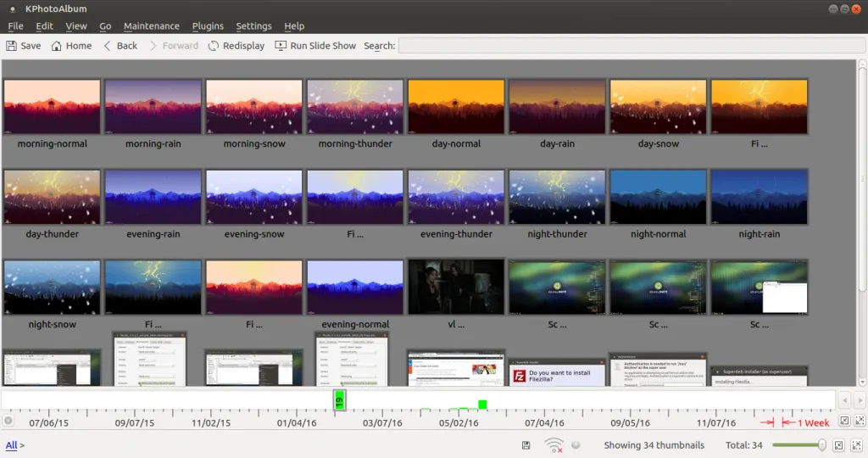Click the rightmost thumbnail size button in status bar
The image size is (868, 458).
[x=855, y=445]
